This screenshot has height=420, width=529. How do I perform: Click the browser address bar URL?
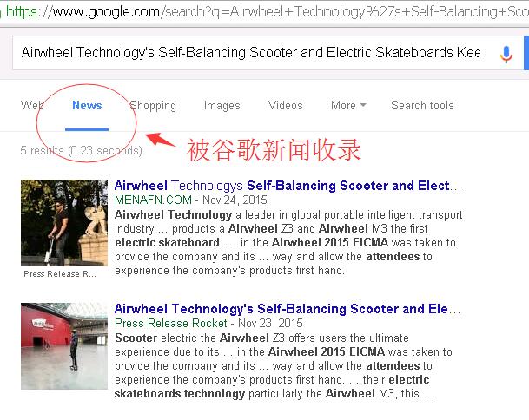click(x=268, y=12)
